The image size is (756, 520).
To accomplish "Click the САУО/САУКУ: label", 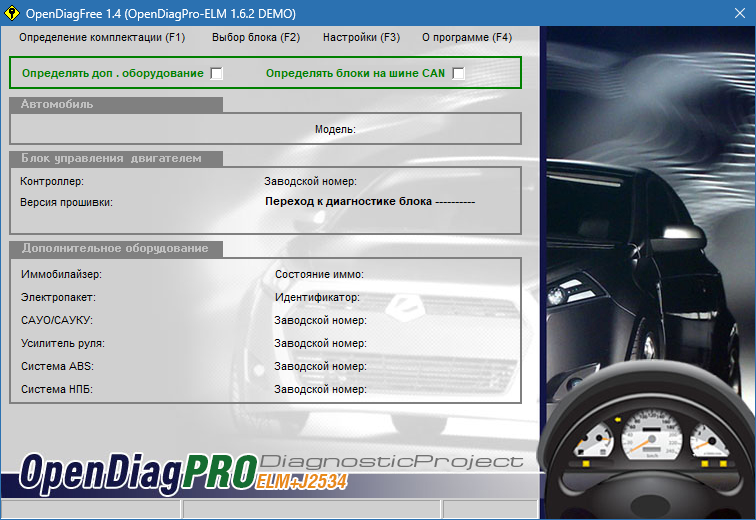I will (57, 320).
